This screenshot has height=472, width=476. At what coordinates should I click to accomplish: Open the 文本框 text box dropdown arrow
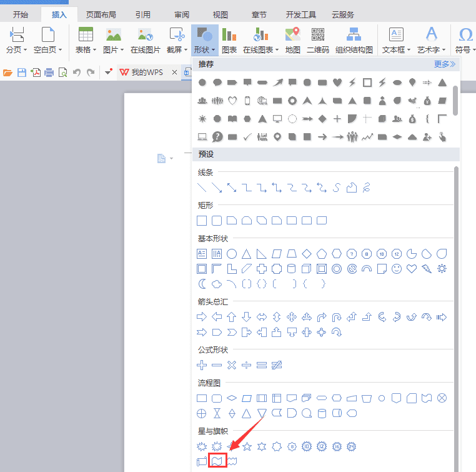coord(409,49)
